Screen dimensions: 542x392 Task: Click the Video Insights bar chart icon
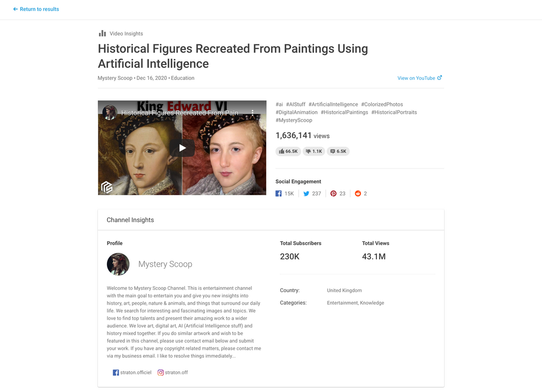[x=102, y=33]
